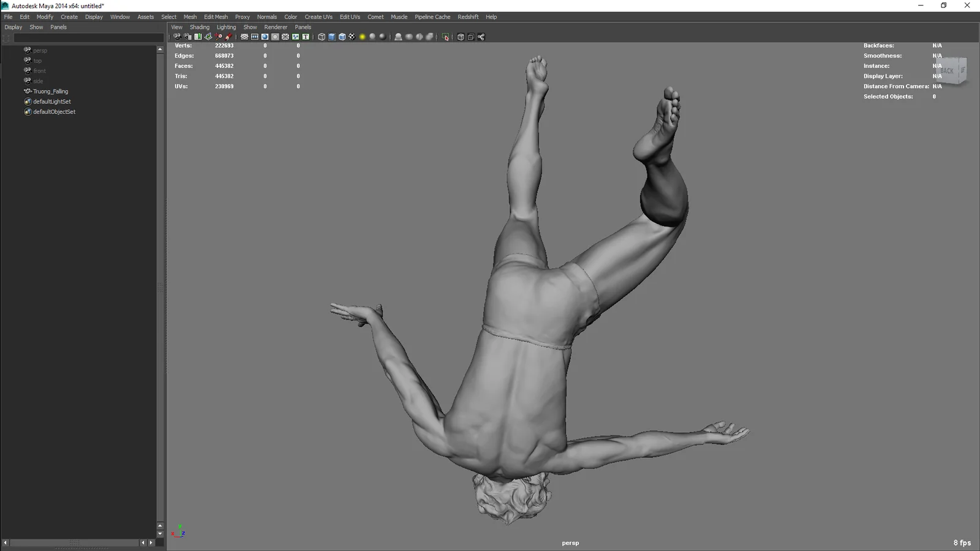Toggle grid display in the viewport toolbar
Viewport: 980px width, 551px height.
[244, 37]
